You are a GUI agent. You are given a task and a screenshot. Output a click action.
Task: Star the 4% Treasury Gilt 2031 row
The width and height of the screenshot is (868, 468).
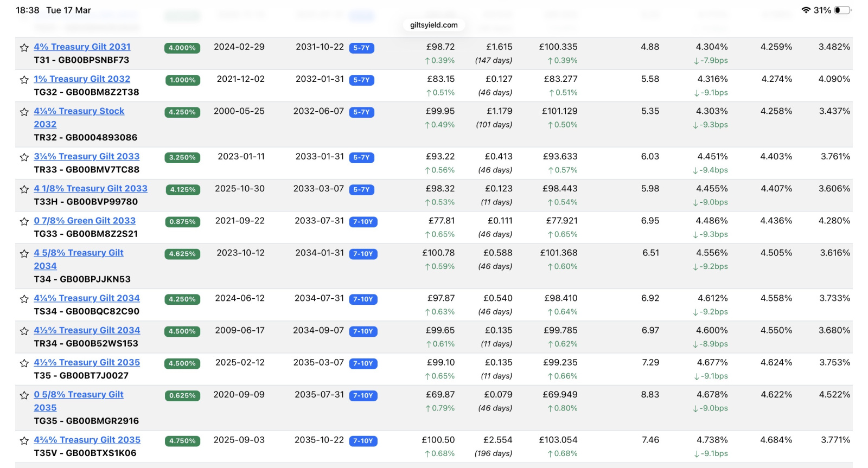(24, 48)
